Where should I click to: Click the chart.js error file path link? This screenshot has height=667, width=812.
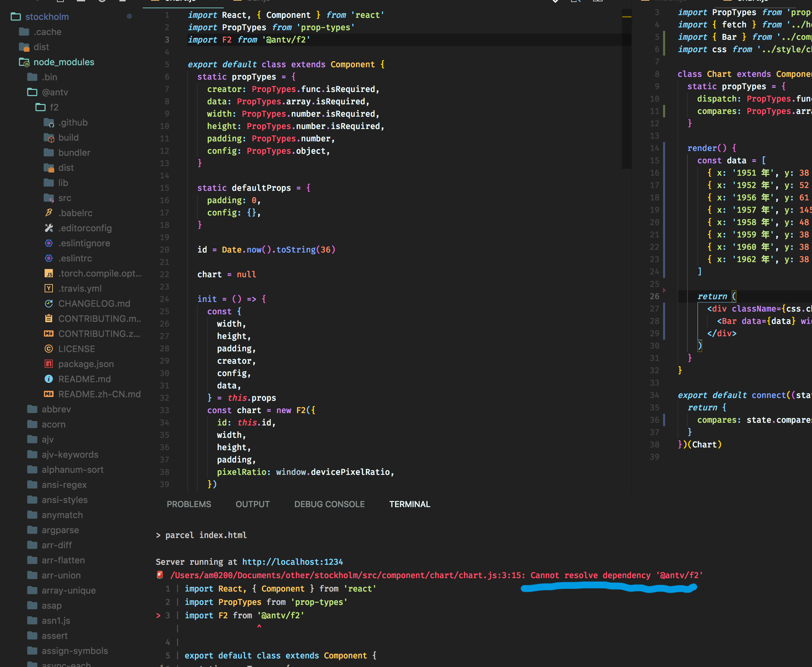point(346,575)
